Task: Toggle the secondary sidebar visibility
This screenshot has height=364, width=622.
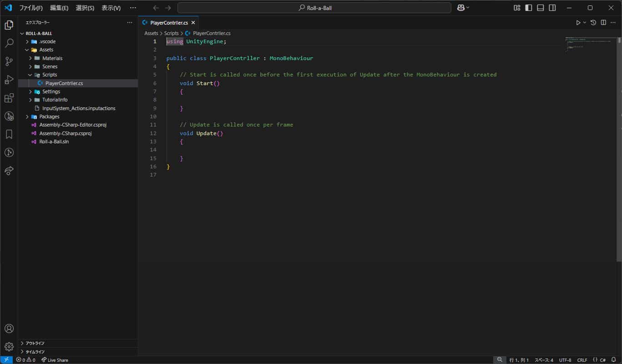Action: pyautogui.click(x=552, y=8)
